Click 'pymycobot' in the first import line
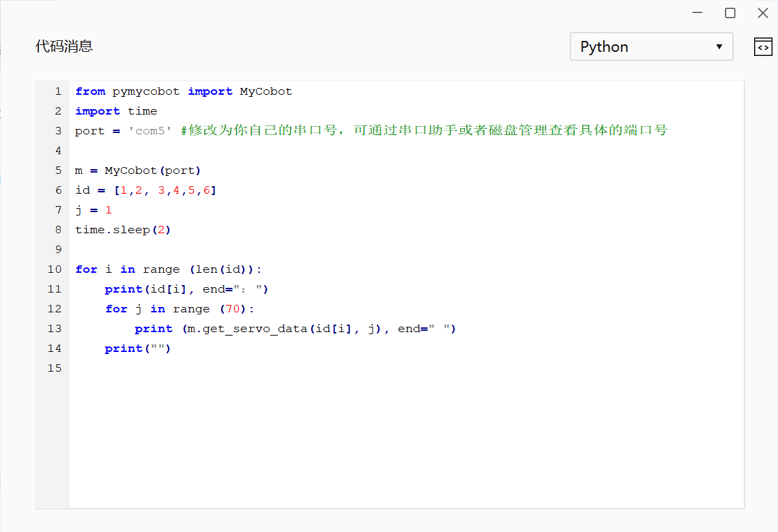Viewport: 778px width, 532px height. 146,91
